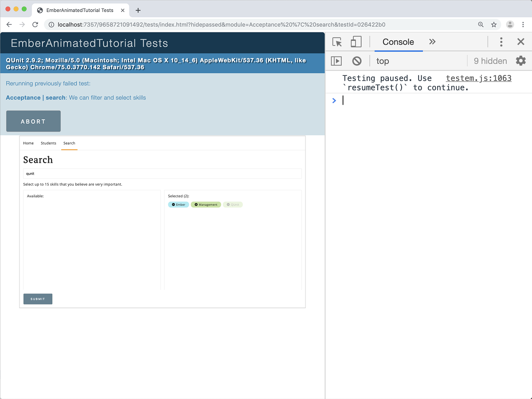This screenshot has height=399, width=532.
Task: Open the testem.js:1063 source link
Action: pyautogui.click(x=479, y=78)
